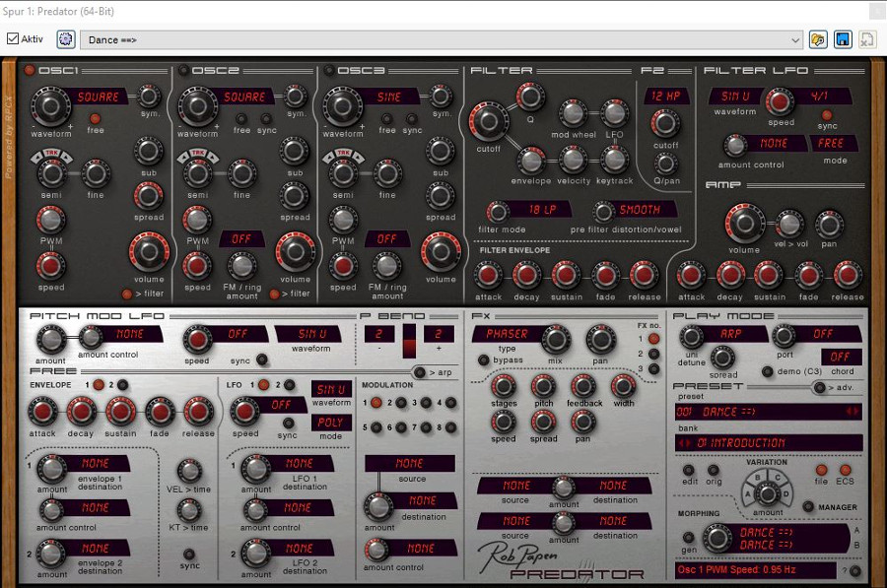Click the OSC1 waveform knob
This screenshot has width=887, height=588.
[x=50, y=106]
